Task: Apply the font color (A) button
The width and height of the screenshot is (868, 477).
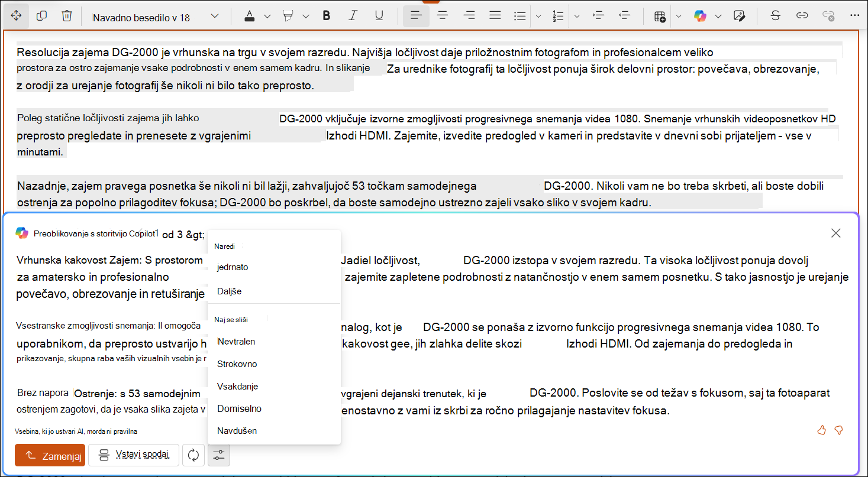Action: click(x=250, y=16)
